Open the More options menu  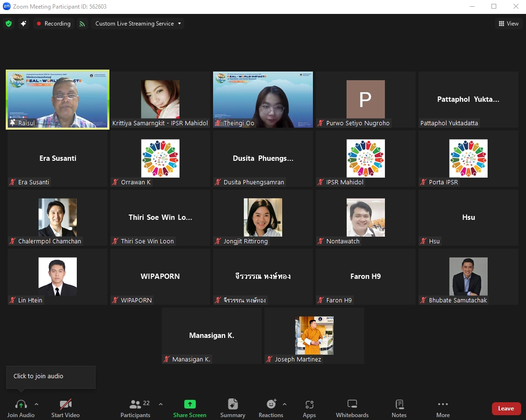coord(443,408)
